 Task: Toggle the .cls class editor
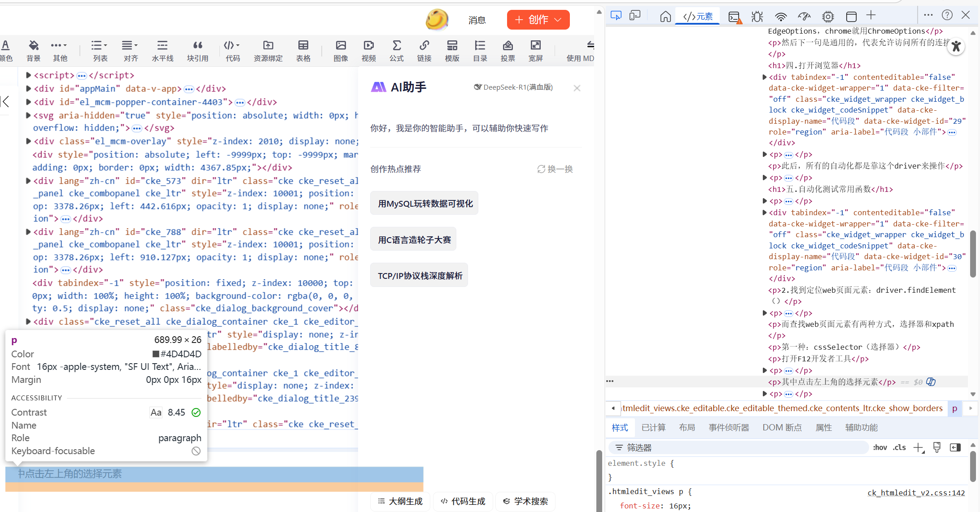coord(899,447)
